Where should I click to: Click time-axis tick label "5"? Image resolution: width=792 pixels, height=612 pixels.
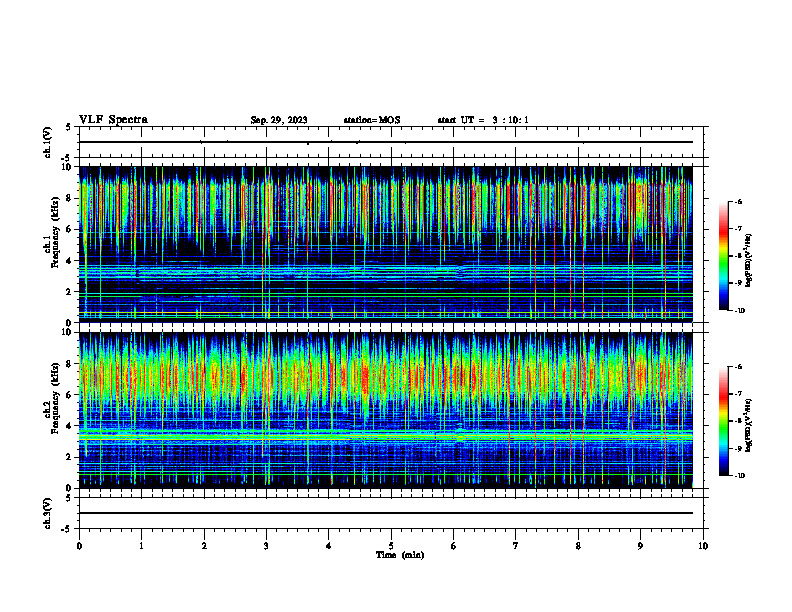pos(391,546)
